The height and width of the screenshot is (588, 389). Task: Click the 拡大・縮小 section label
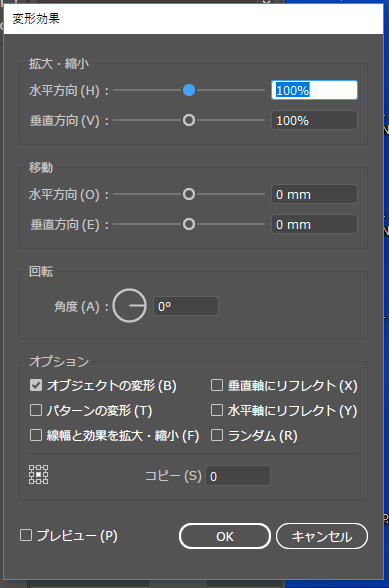point(59,64)
